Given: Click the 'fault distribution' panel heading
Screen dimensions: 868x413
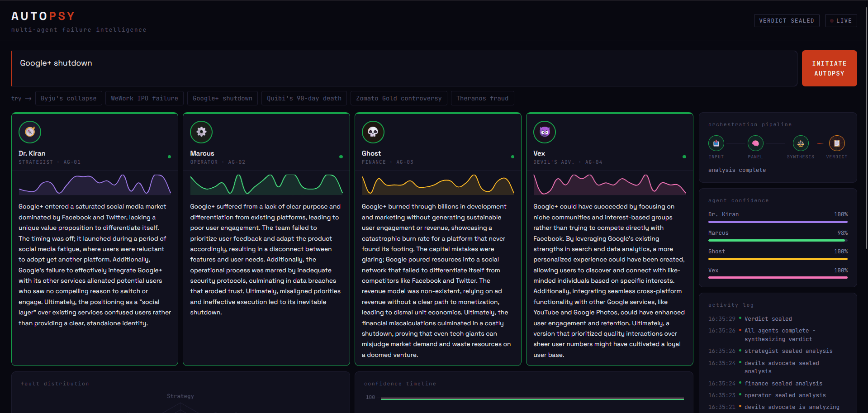Looking at the screenshot, I should tap(55, 384).
